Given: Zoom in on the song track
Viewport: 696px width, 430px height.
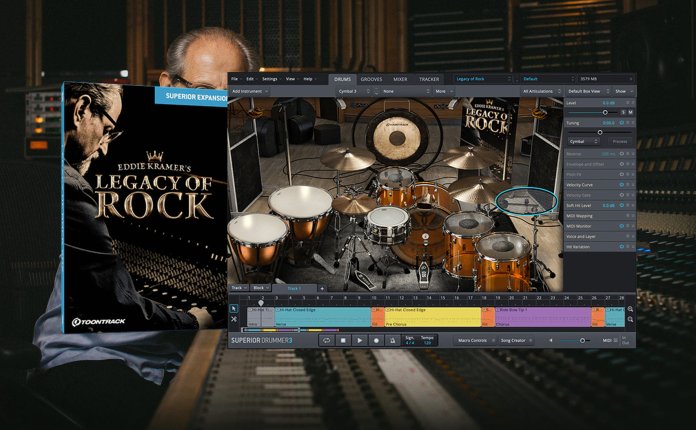Looking at the screenshot, I should [630, 309].
